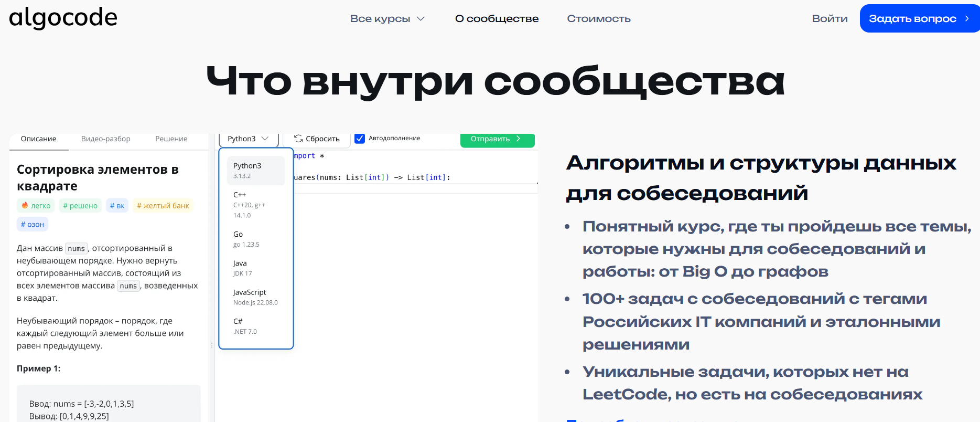The width and height of the screenshot is (980, 422).
Task: Open the Стоимость page
Action: [x=599, y=19]
